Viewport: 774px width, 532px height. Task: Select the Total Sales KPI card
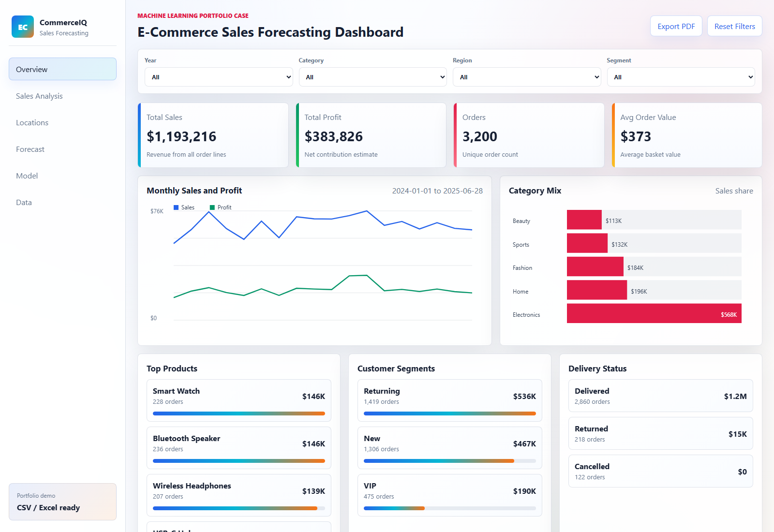(x=213, y=135)
